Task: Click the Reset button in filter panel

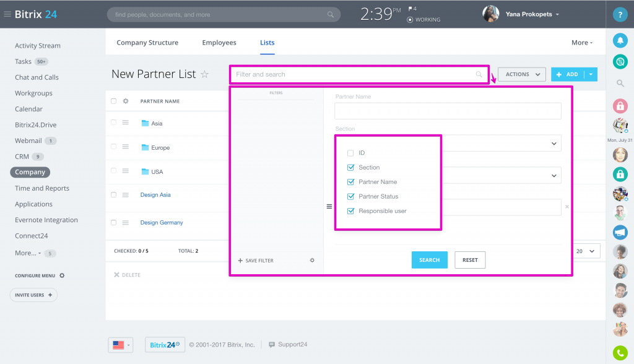Action: click(470, 260)
